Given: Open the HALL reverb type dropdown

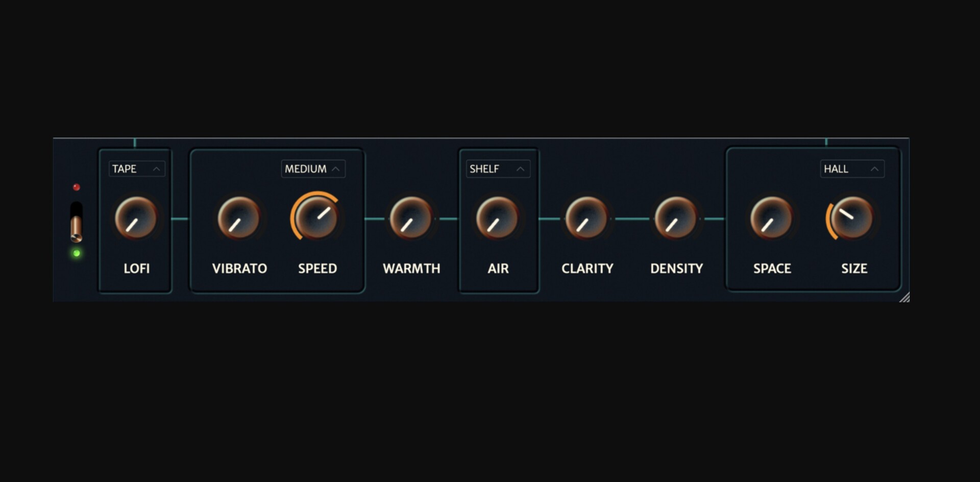Looking at the screenshot, I should 852,169.
